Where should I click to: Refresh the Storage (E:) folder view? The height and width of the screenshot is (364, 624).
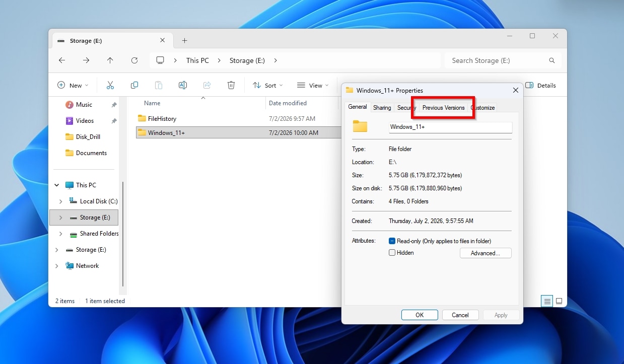click(x=134, y=60)
